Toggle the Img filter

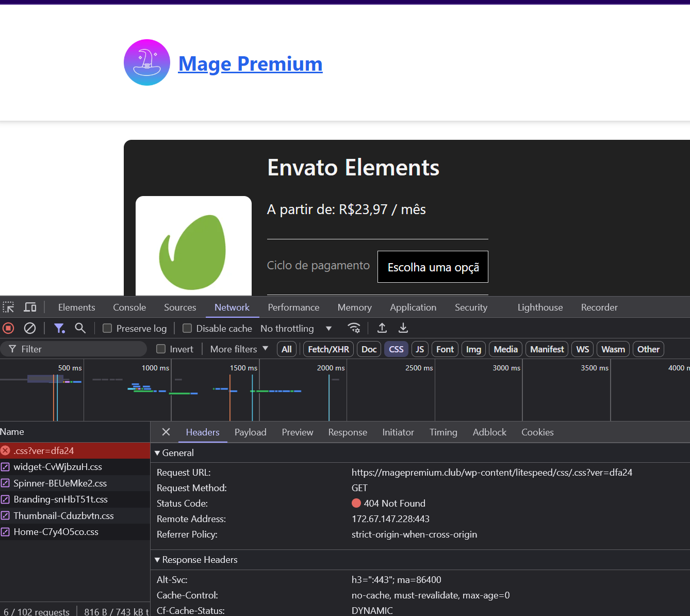point(473,349)
